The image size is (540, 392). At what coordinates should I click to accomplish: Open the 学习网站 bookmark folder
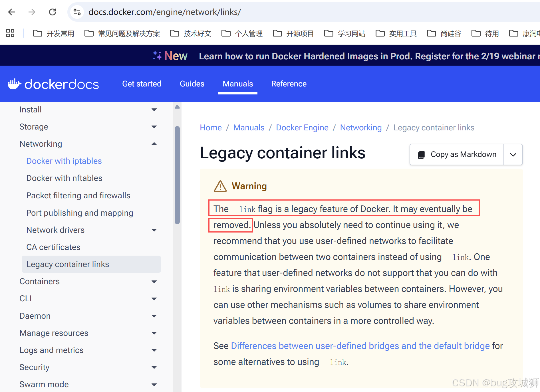[345, 33]
